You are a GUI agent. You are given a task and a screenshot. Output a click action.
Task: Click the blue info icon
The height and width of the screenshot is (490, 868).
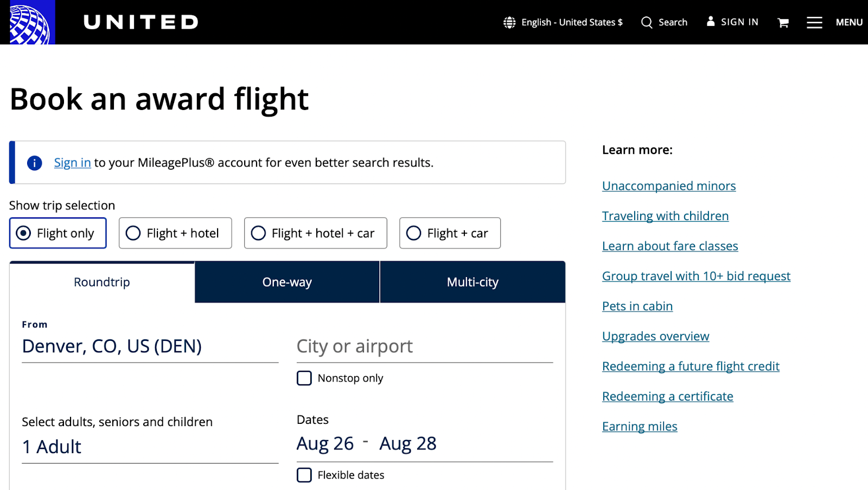(35, 163)
